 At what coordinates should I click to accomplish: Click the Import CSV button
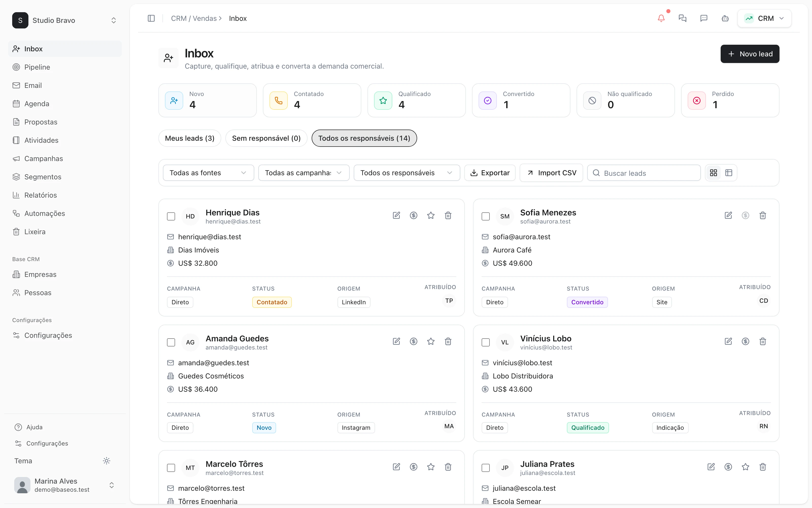(551, 173)
